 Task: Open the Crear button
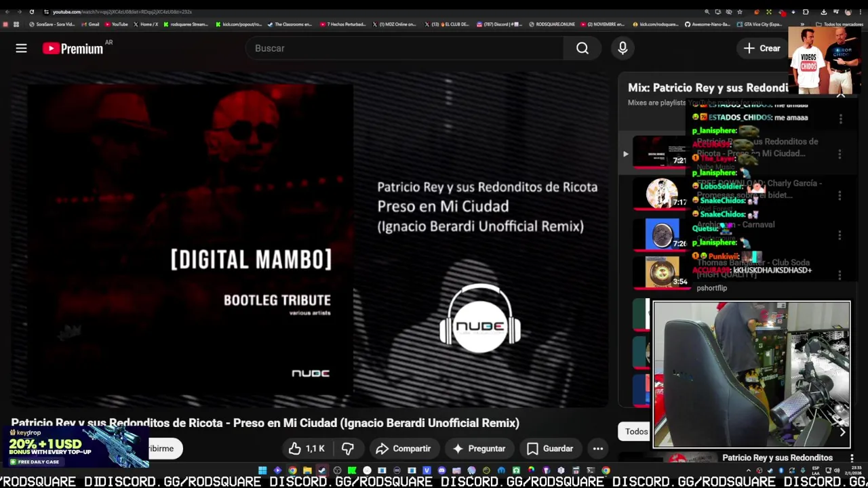(x=762, y=48)
